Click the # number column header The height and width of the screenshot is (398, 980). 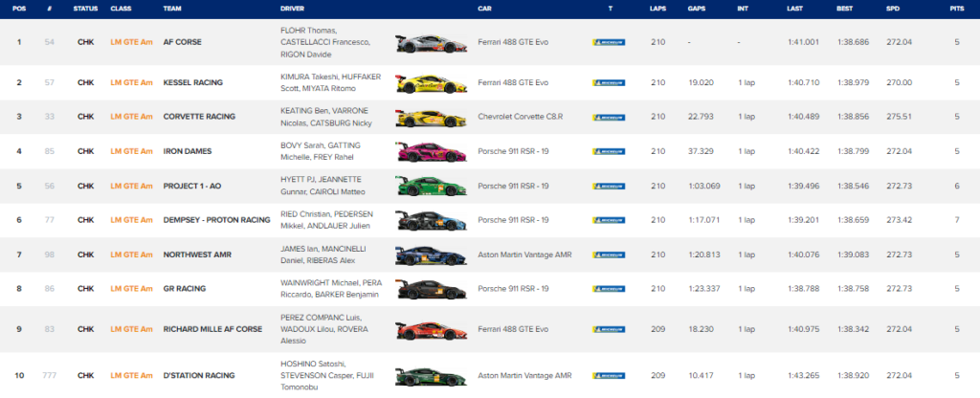pyautogui.click(x=50, y=9)
